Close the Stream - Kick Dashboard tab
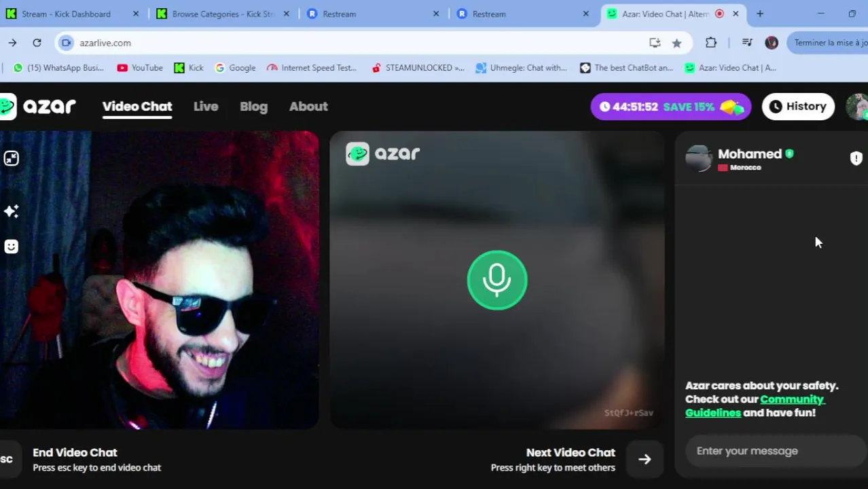 click(136, 14)
